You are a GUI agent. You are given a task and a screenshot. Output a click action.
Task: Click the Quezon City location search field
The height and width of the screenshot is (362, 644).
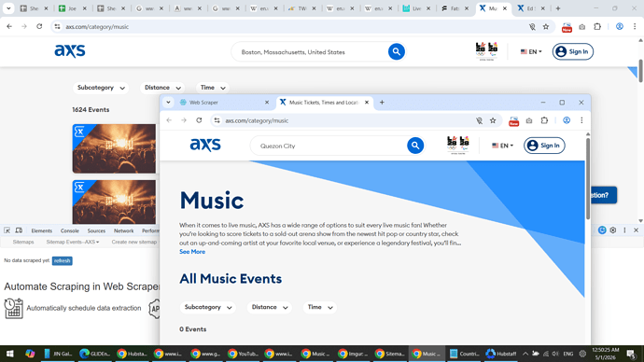[329, 146]
